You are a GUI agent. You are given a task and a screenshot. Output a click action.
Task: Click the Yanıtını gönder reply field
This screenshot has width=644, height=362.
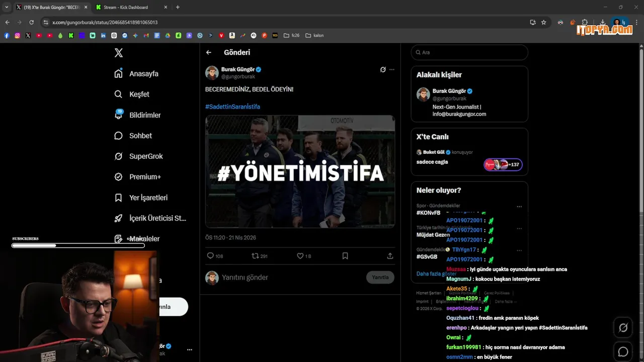(292, 278)
